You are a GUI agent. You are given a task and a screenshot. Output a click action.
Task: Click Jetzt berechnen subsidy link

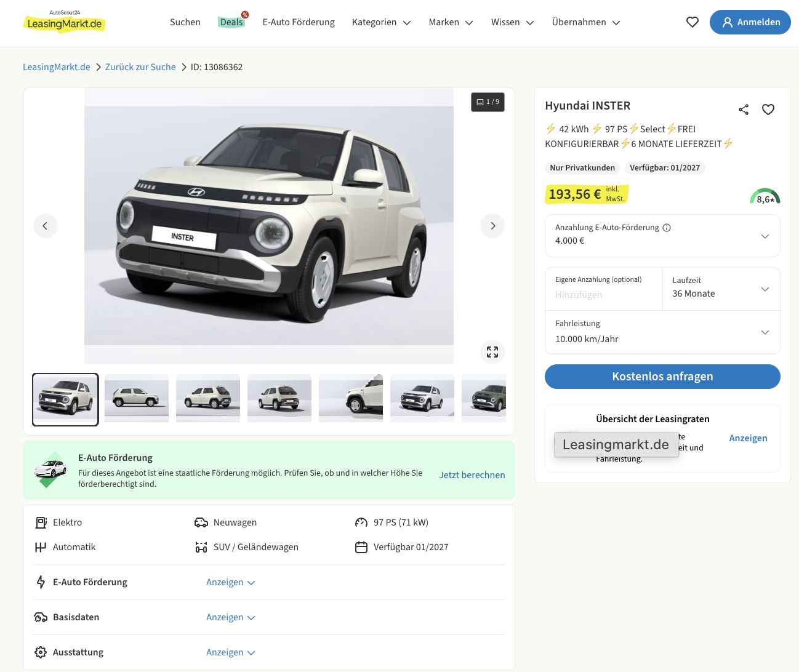point(472,475)
